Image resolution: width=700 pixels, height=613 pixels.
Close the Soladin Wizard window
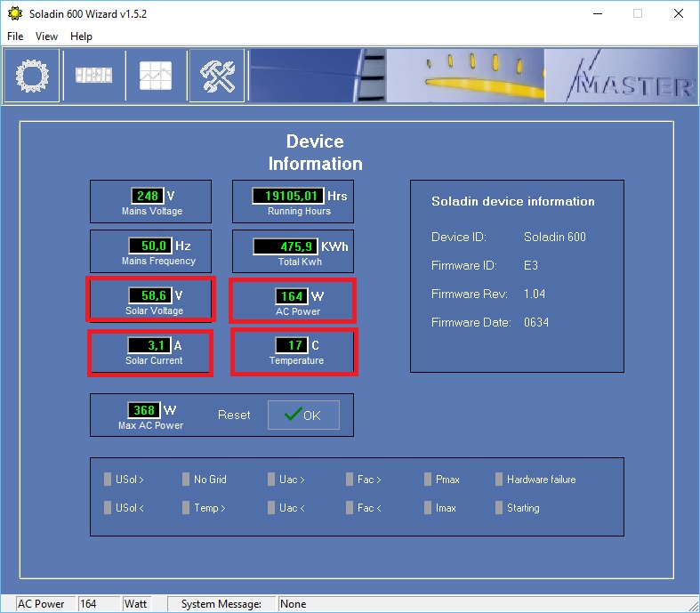click(x=679, y=13)
